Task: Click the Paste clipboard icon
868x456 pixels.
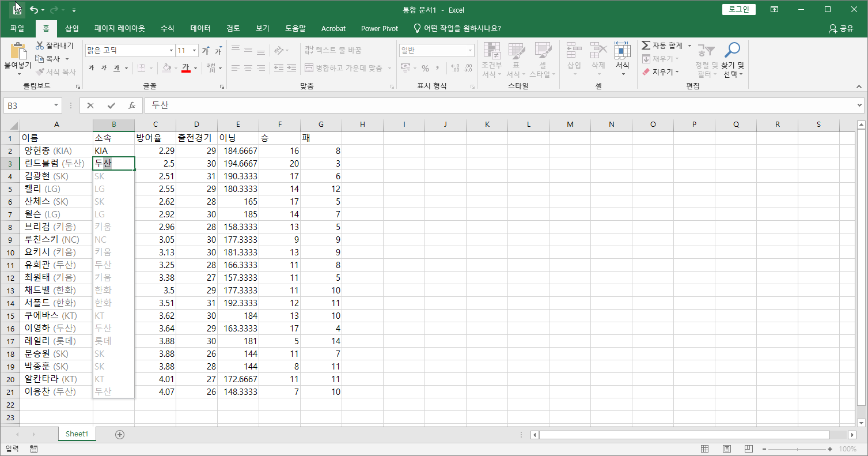Action: click(x=18, y=52)
